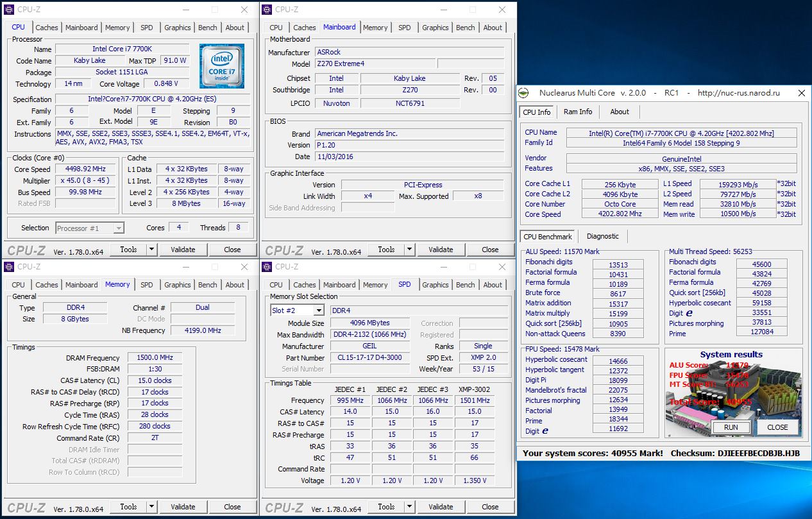The width and height of the screenshot is (812, 519).
Task: Click Validate in the Mainboard window
Action: pyautogui.click(x=441, y=250)
